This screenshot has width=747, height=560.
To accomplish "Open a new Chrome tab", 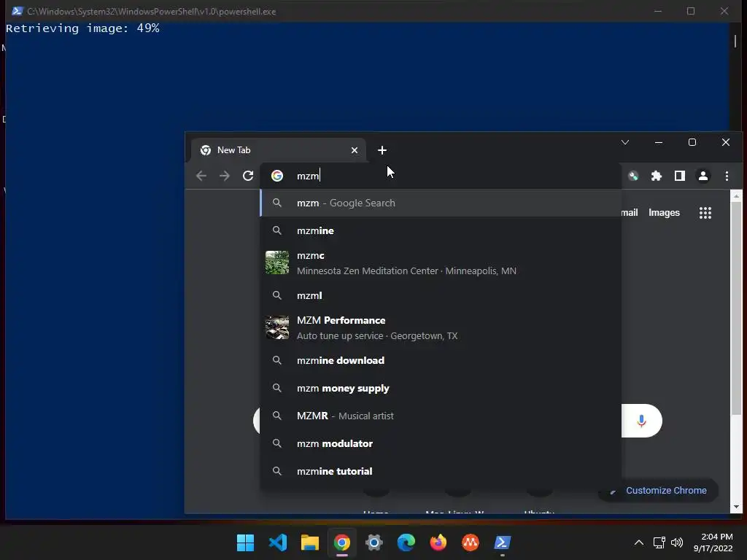I will coord(382,150).
